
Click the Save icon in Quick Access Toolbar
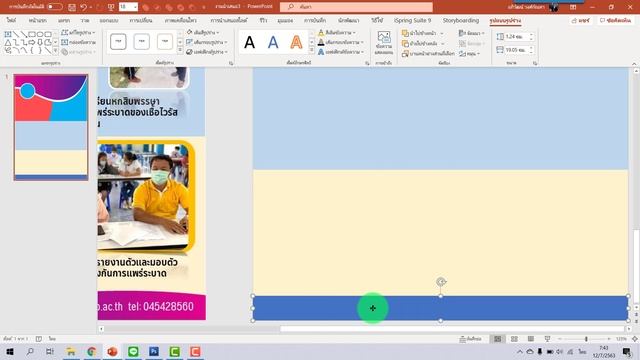(72, 7)
